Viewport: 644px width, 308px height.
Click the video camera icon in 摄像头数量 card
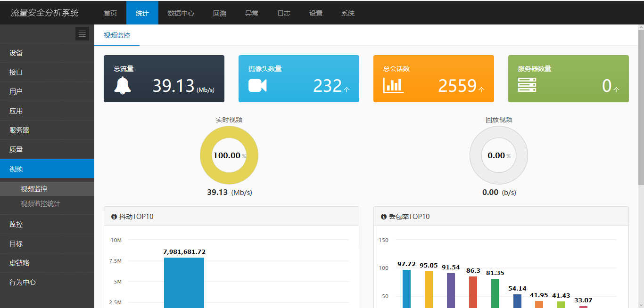[x=257, y=85]
